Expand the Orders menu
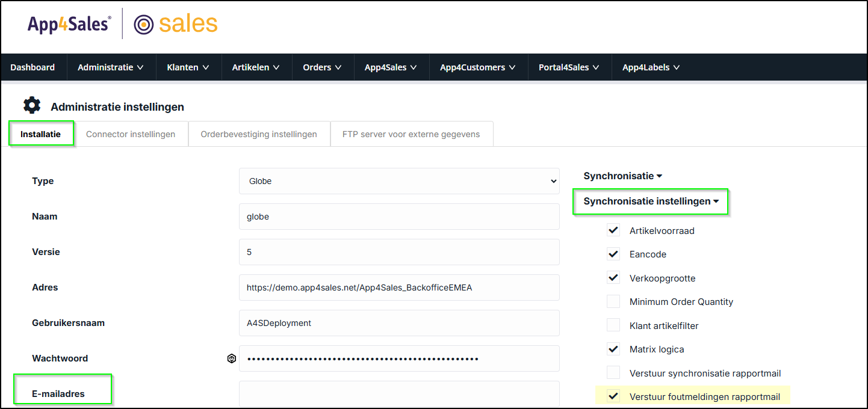This screenshot has height=409, width=868. click(323, 67)
